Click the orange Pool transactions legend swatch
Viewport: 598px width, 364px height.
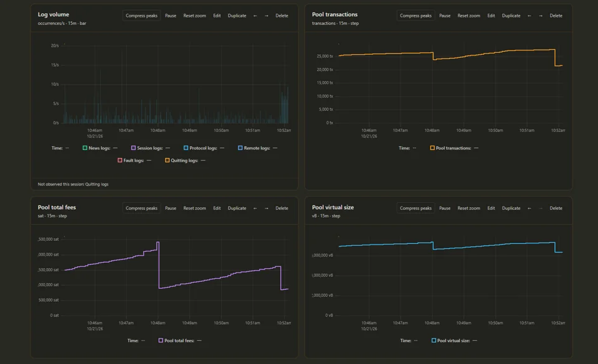(x=432, y=148)
